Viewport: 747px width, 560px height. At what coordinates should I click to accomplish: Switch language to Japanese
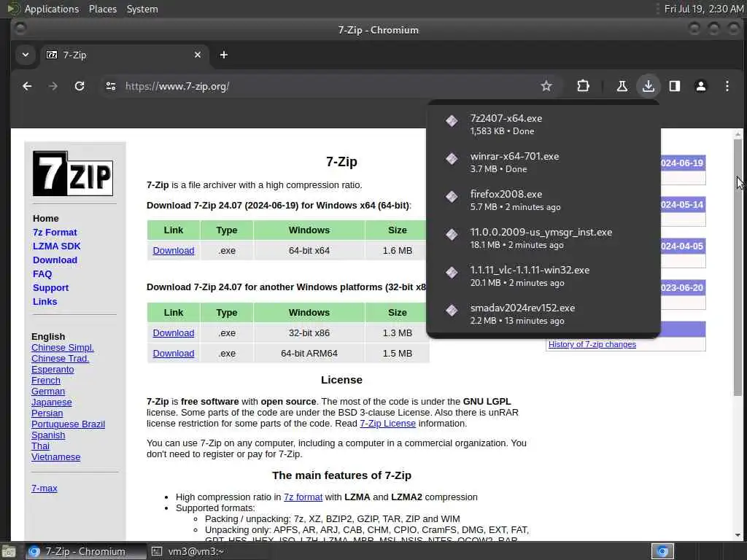click(x=52, y=402)
